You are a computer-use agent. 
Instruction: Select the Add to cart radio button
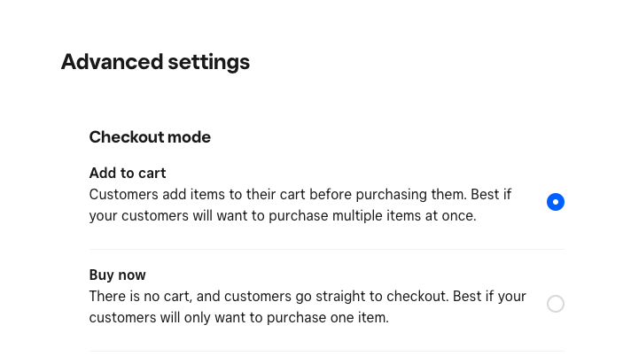[x=556, y=202]
